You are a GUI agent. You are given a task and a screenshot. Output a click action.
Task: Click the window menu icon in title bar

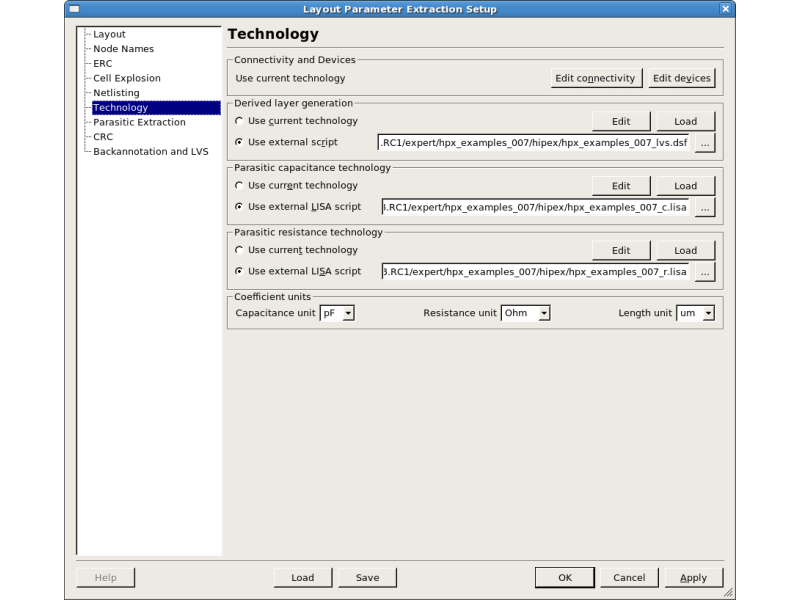tap(74, 9)
